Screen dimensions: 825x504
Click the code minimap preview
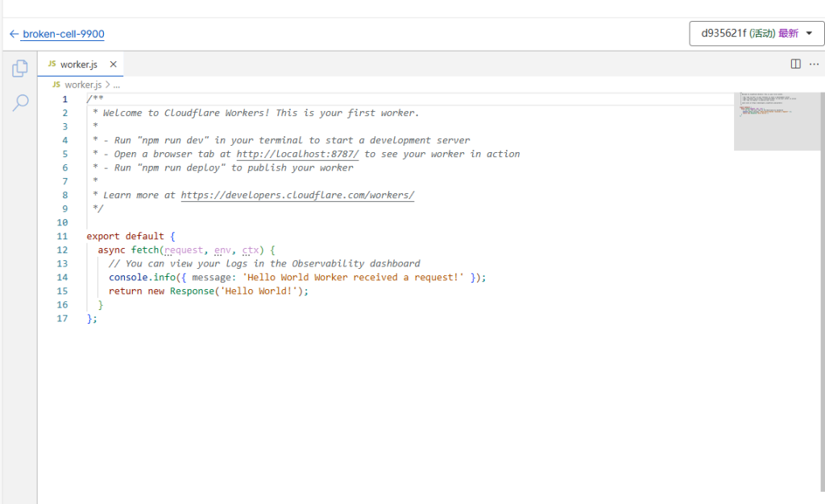click(x=777, y=121)
